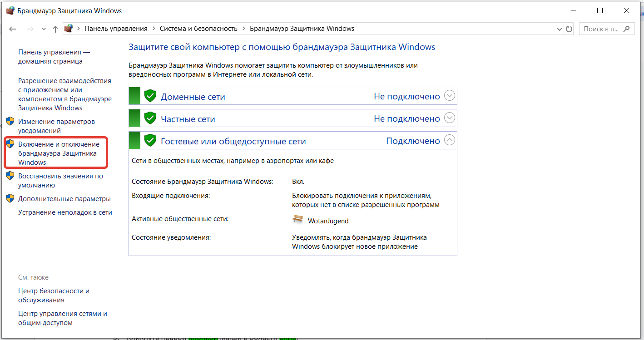
Task: Expand the 'Частные сети' section chevron
Action: click(x=449, y=118)
